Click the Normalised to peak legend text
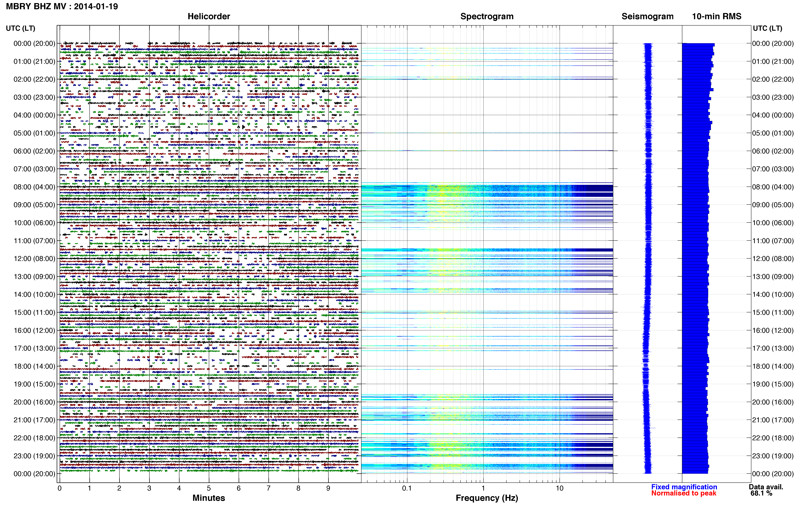 [684, 493]
